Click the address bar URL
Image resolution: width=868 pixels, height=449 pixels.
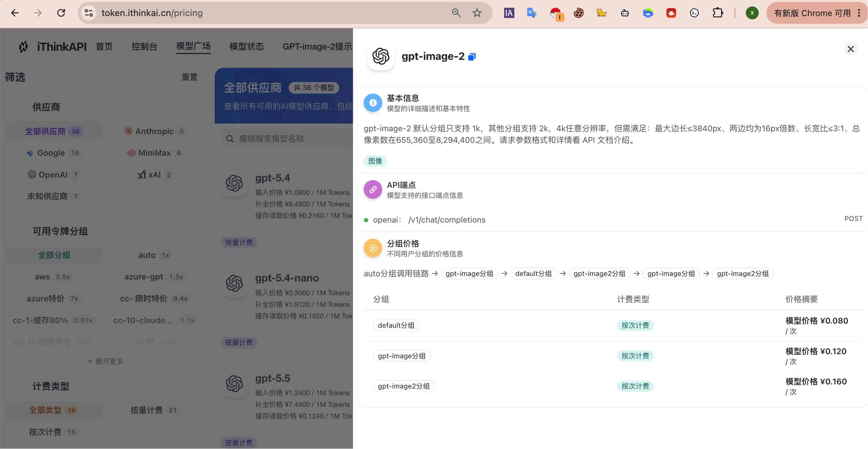pos(152,13)
